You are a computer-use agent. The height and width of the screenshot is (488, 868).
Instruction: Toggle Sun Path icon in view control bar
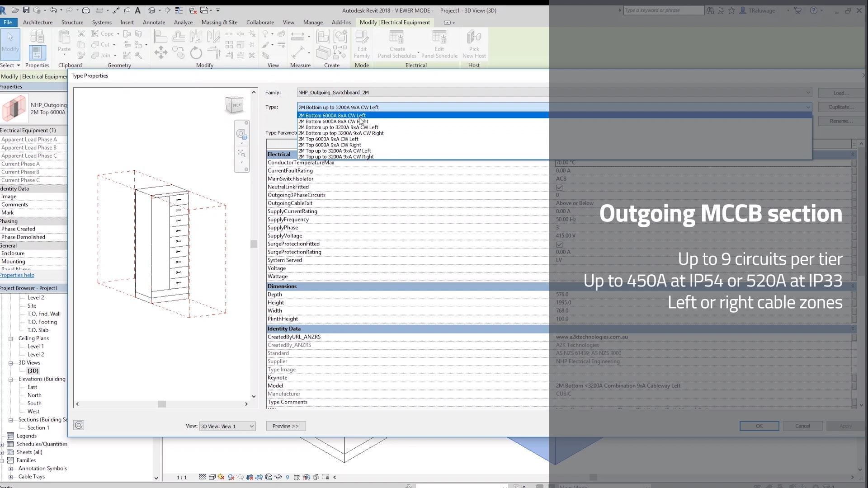tap(221, 477)
